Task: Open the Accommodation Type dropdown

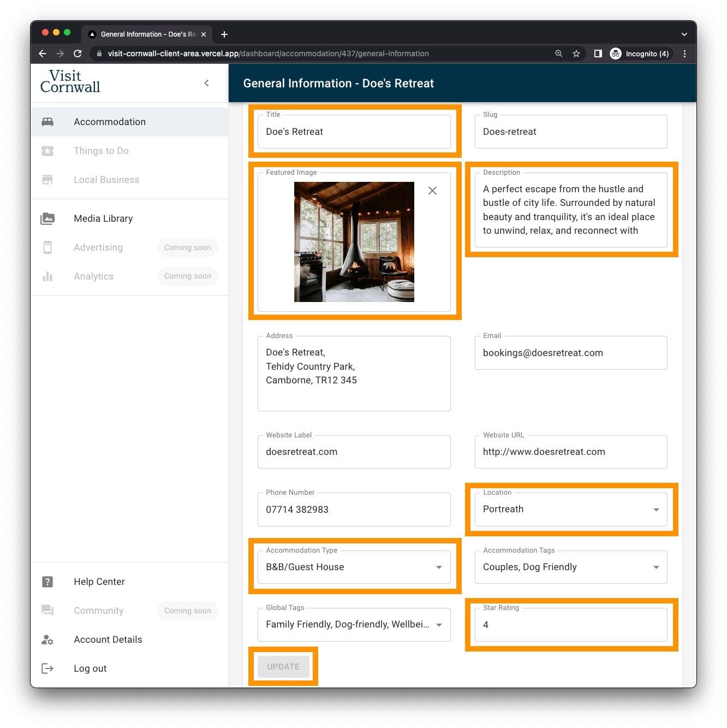Action: click(439, 567)
